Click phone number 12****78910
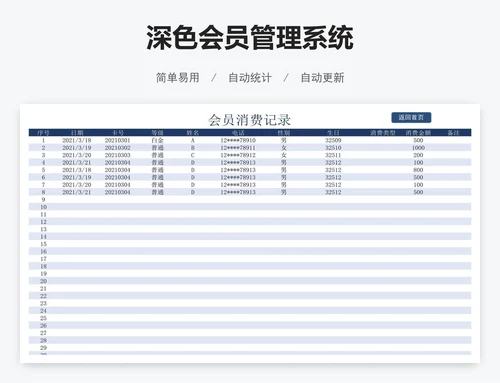Viewport: 500px width, 383px height. click(238, 140)
